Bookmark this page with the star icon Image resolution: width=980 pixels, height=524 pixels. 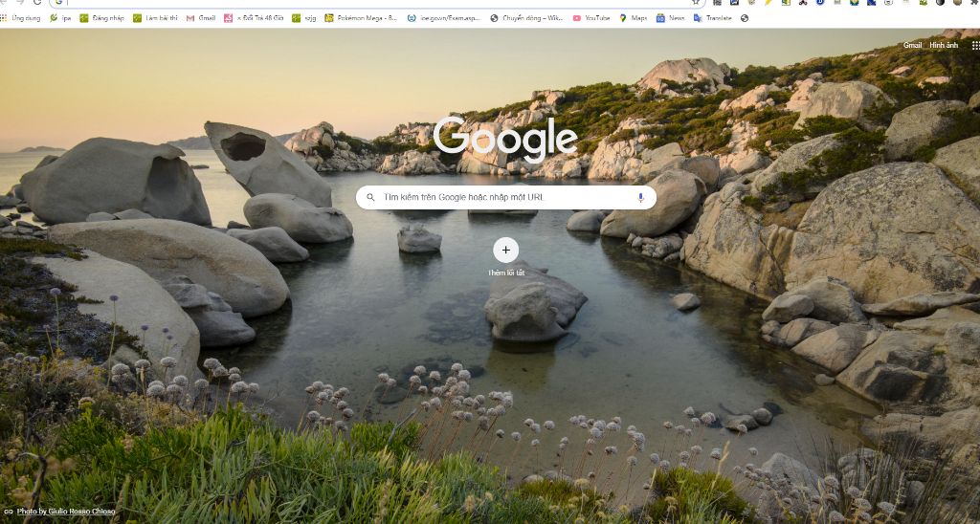point(696,3)
